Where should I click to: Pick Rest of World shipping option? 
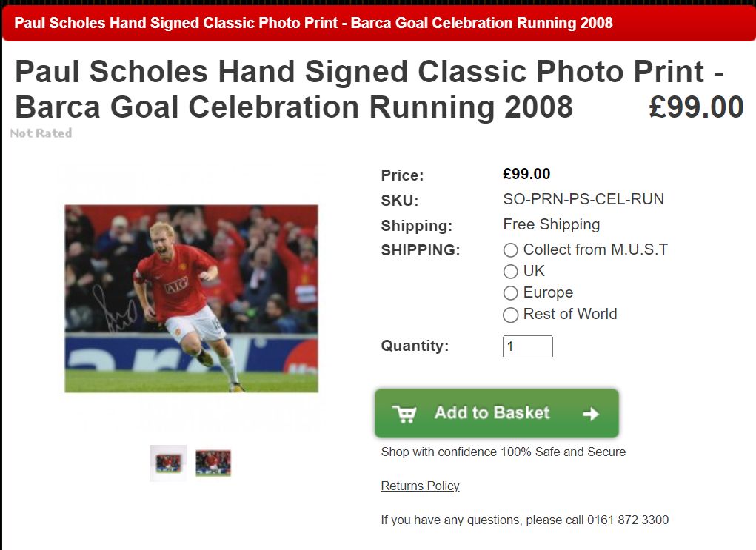click(511, 315)
